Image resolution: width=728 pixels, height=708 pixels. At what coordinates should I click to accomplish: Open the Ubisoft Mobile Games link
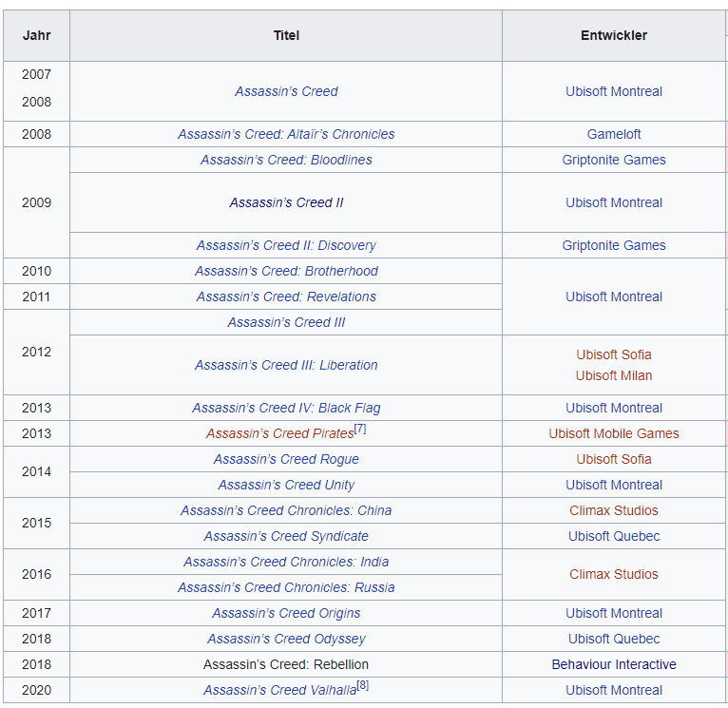[614, 433]
